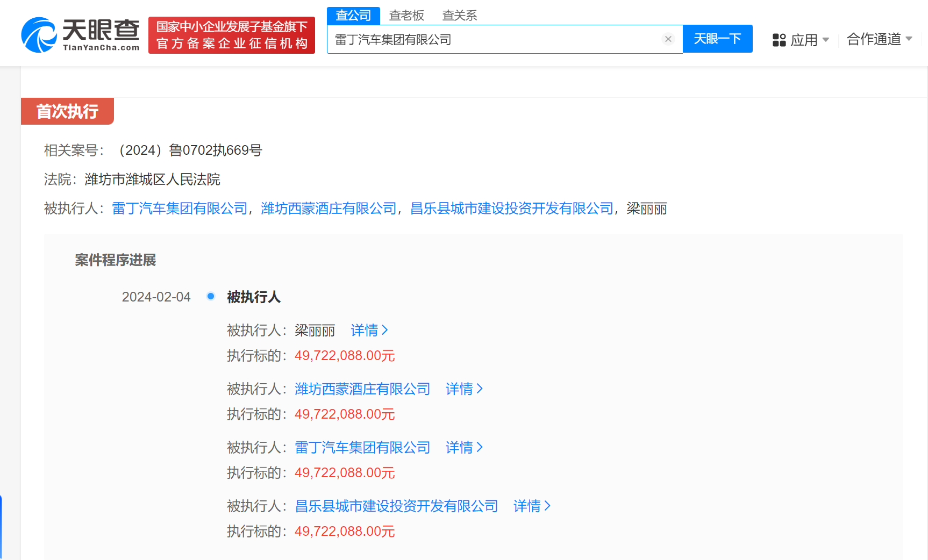
Task: Click the 49,722,088.00元 amount under 潍坊西蒙酒庄有限公司
Action: tap(345, 414)
